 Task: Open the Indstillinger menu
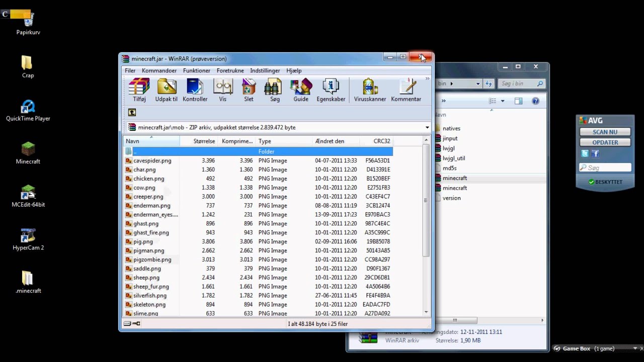pos(265,71)
